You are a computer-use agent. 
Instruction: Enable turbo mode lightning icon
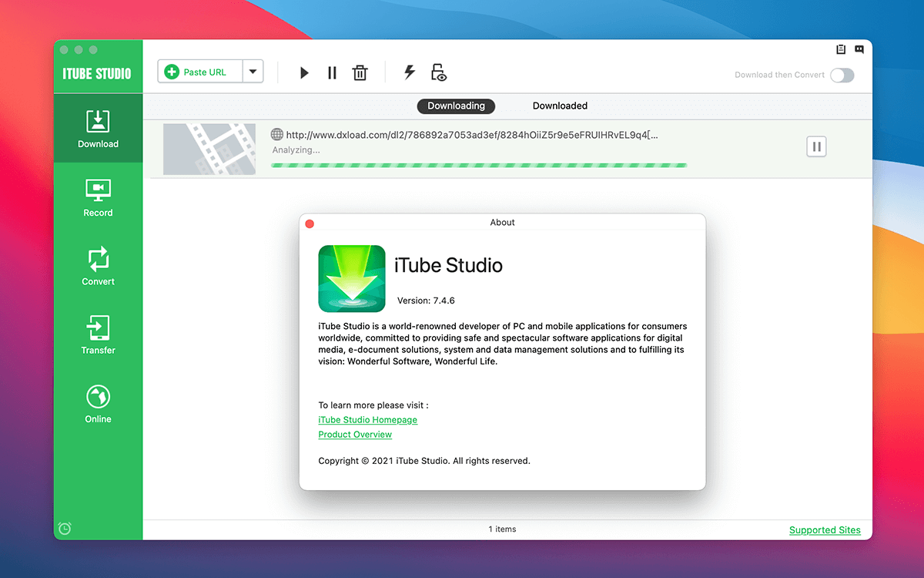point(410,72)
